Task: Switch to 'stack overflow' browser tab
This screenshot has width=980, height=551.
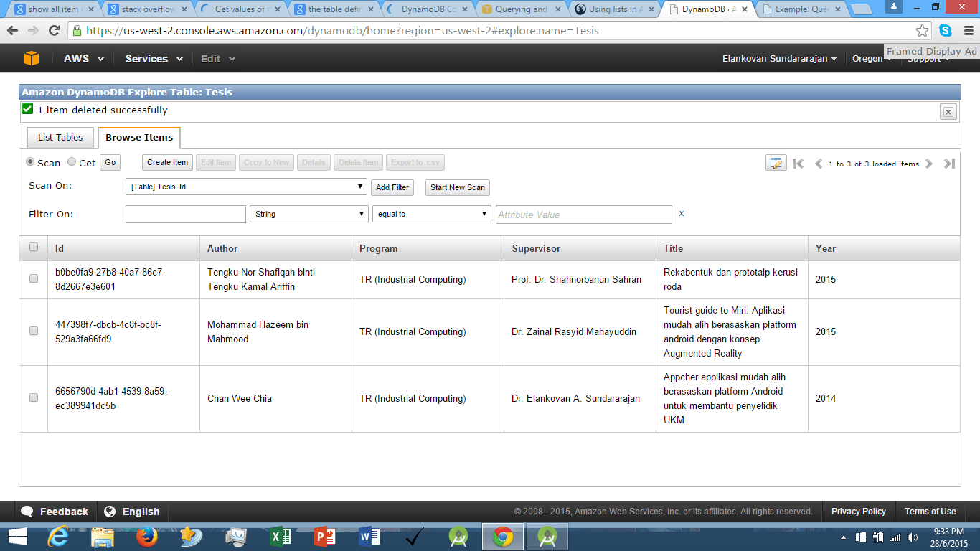Action: click(149, 9)
